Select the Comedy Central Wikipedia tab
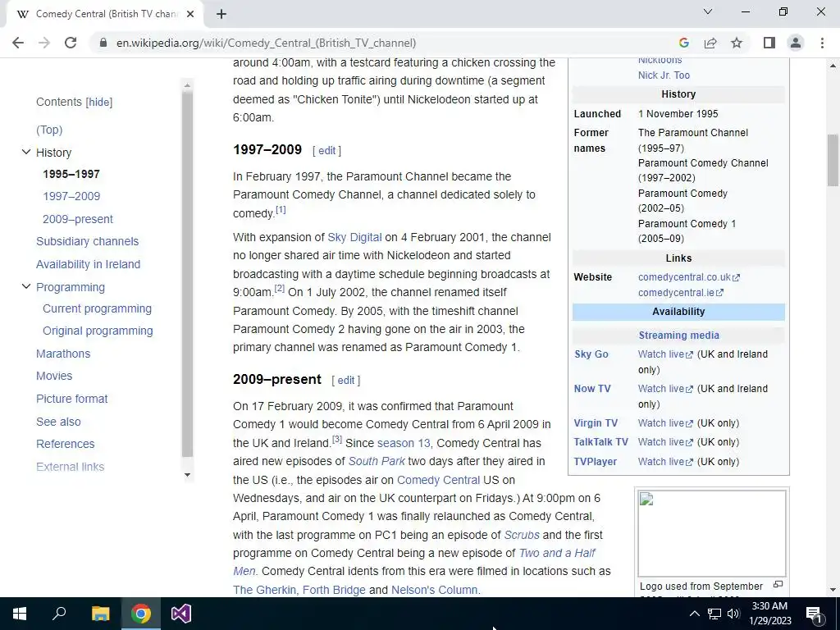The width and height of the screenshot is (840, 630). pyautogui.click(x=104, y=14)
